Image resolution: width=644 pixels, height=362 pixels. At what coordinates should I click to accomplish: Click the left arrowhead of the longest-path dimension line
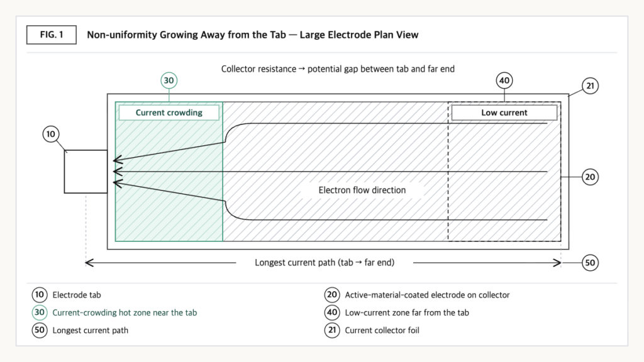89,263
